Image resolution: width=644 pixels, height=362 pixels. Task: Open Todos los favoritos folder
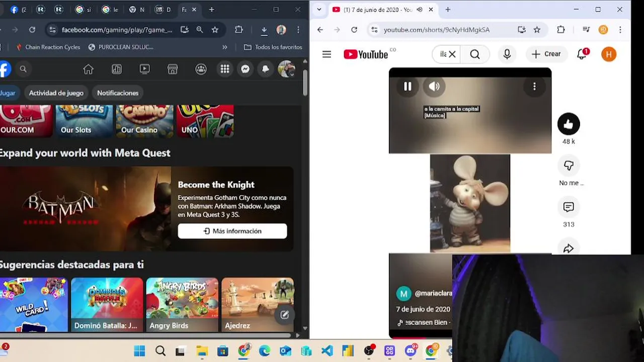click(x=273, y=47)
